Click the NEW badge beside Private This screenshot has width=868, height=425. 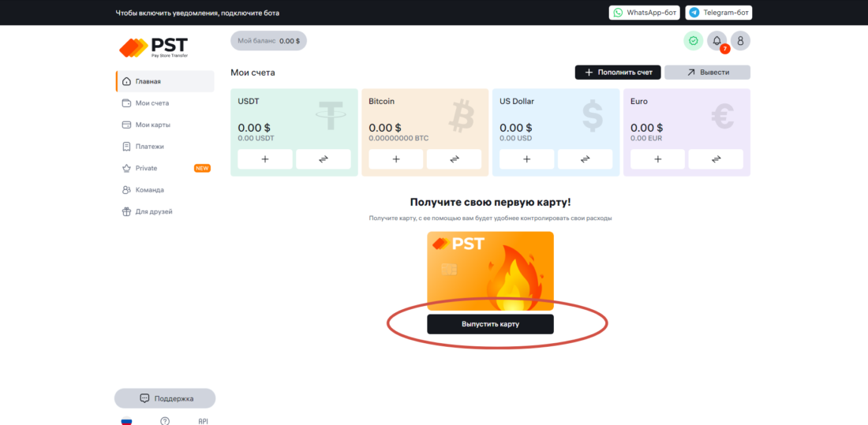click(202, 168)
